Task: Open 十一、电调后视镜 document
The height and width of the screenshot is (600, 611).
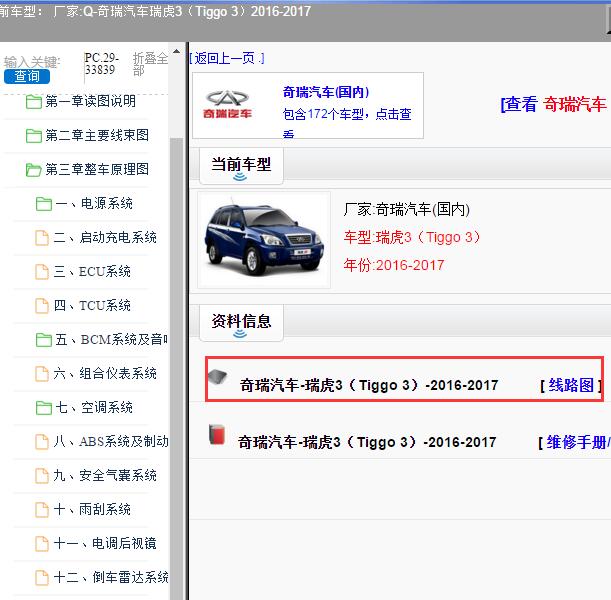Action: (x=105, y=543)
